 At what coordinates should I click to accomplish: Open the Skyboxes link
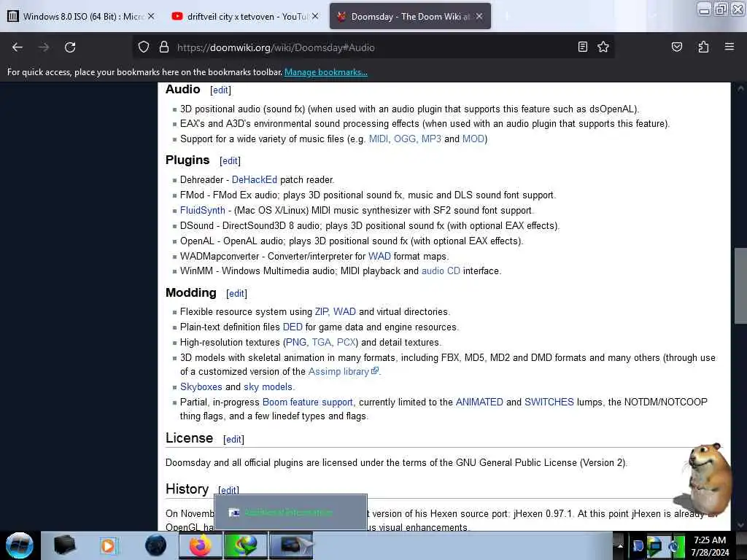pos(201,386)
